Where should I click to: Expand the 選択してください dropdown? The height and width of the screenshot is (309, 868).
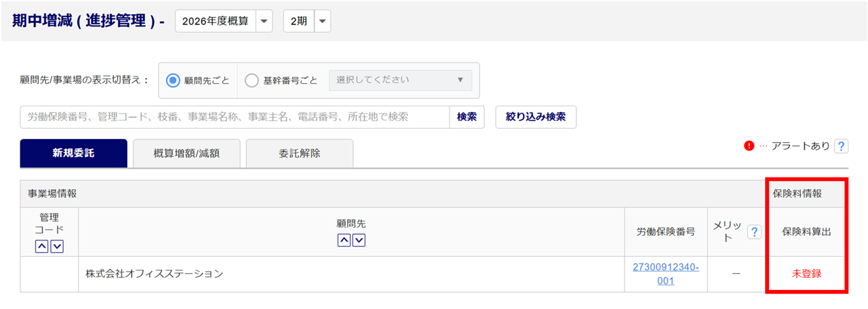(x=400, y=80)
